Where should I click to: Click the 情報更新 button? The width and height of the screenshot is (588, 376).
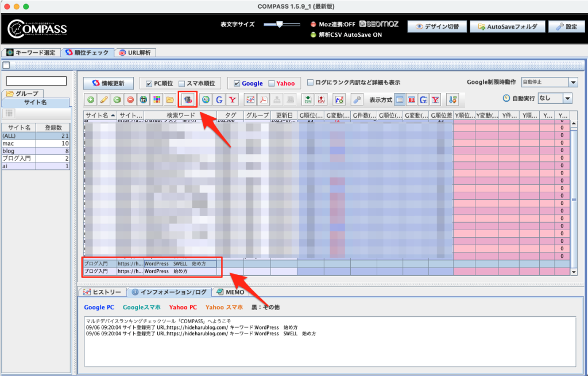(109, 83)
